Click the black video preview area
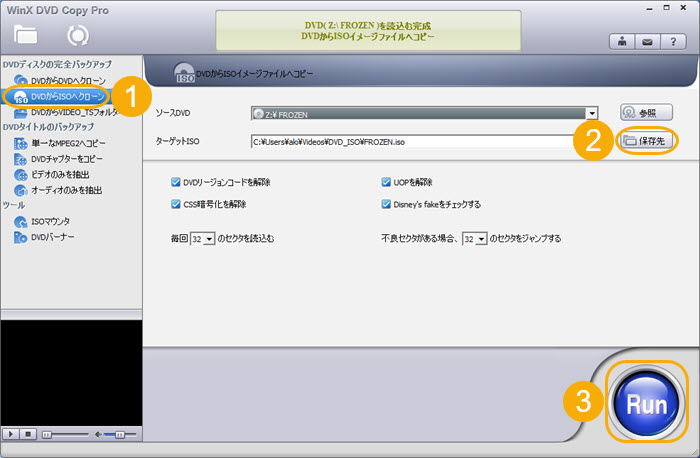 click(71, 373)
